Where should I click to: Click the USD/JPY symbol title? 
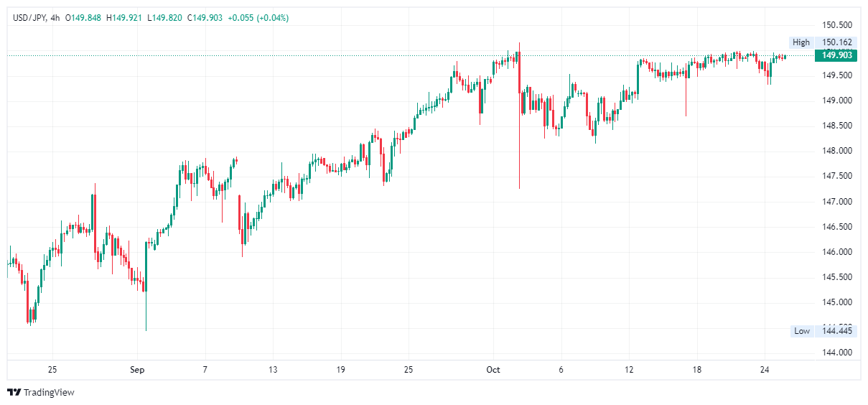pos(30,18)
